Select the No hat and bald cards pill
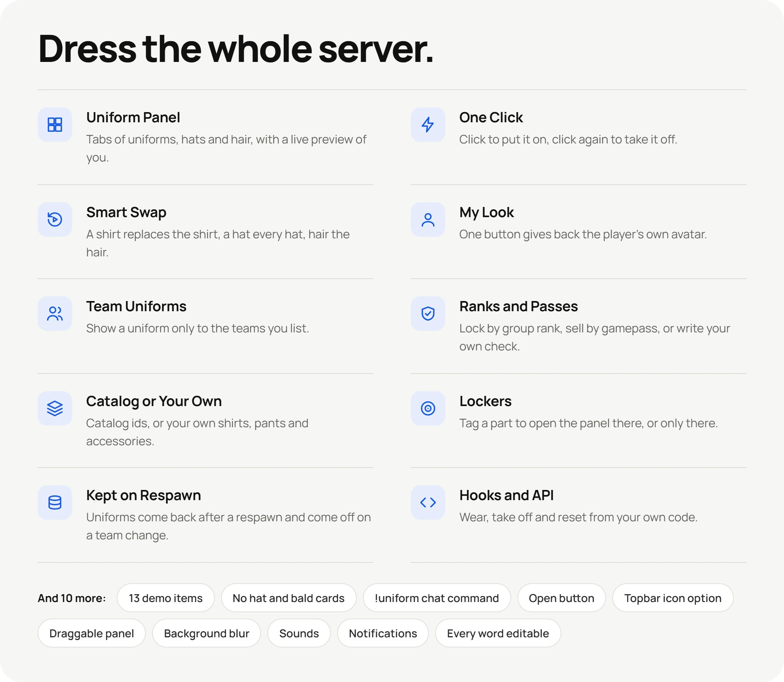This screenshot has width=784, height=682. [289, 598]
